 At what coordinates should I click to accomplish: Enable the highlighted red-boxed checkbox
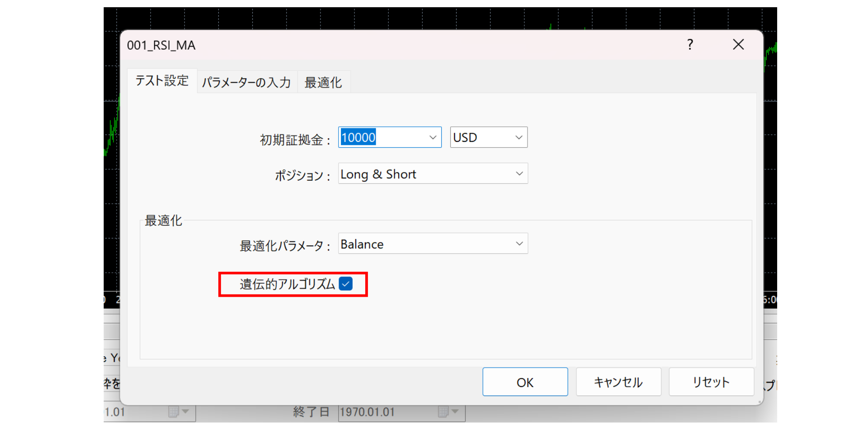tap(346, 284)
